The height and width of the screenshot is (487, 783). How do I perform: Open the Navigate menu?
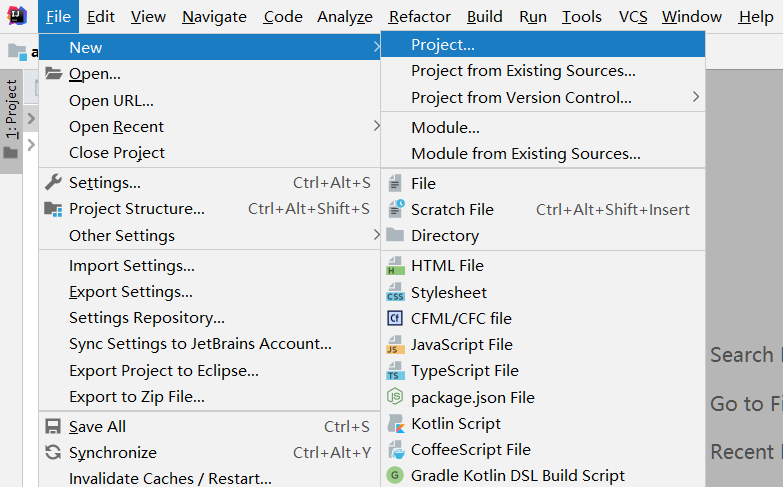[214, 17]
